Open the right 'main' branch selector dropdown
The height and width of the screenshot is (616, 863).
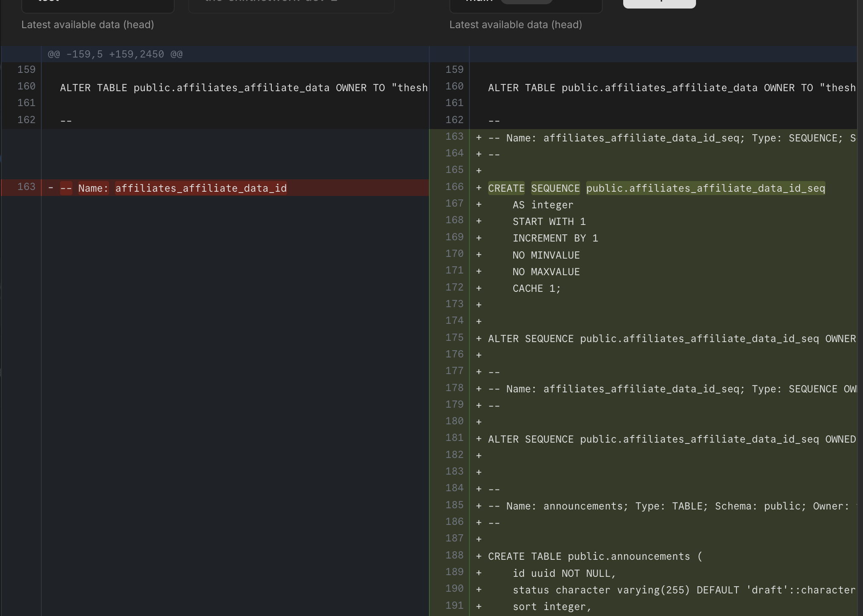pos(525,5)
